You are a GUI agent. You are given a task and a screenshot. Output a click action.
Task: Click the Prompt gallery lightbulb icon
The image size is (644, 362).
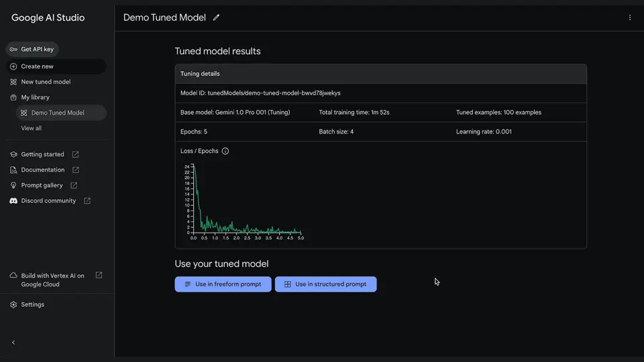[x=13, y=186]
